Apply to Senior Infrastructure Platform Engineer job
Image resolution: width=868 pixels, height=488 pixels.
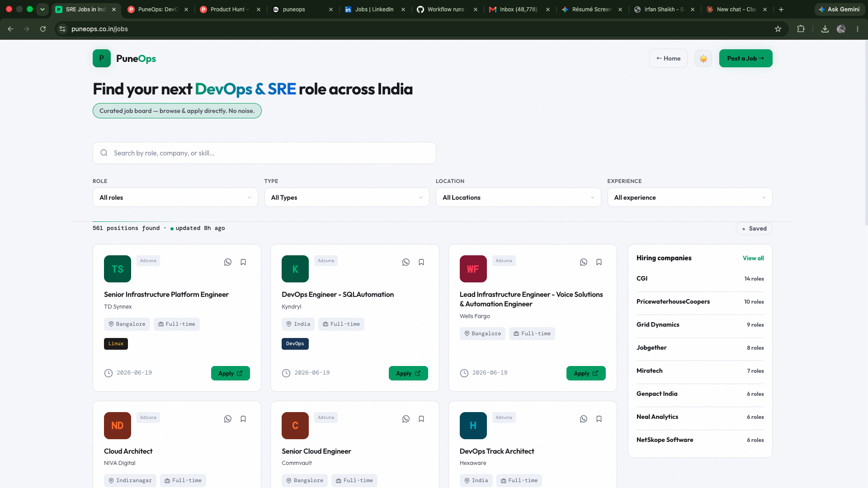pos(230,373)
